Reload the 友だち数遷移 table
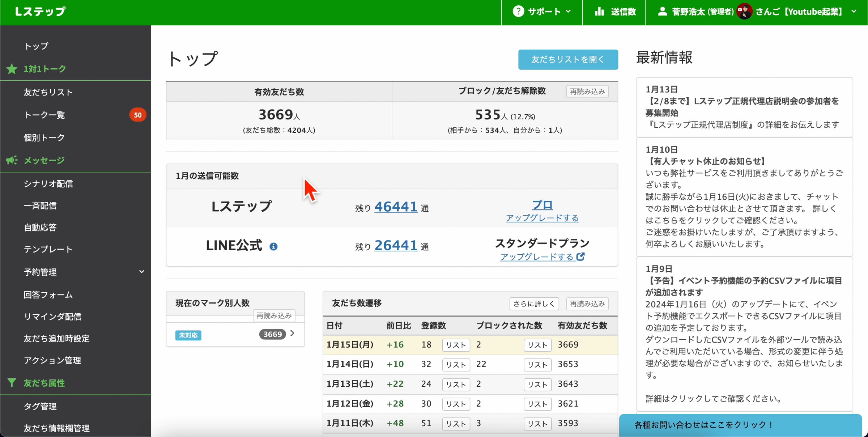The width and height of the screenshot is (868, 437). tap(587, 304)
